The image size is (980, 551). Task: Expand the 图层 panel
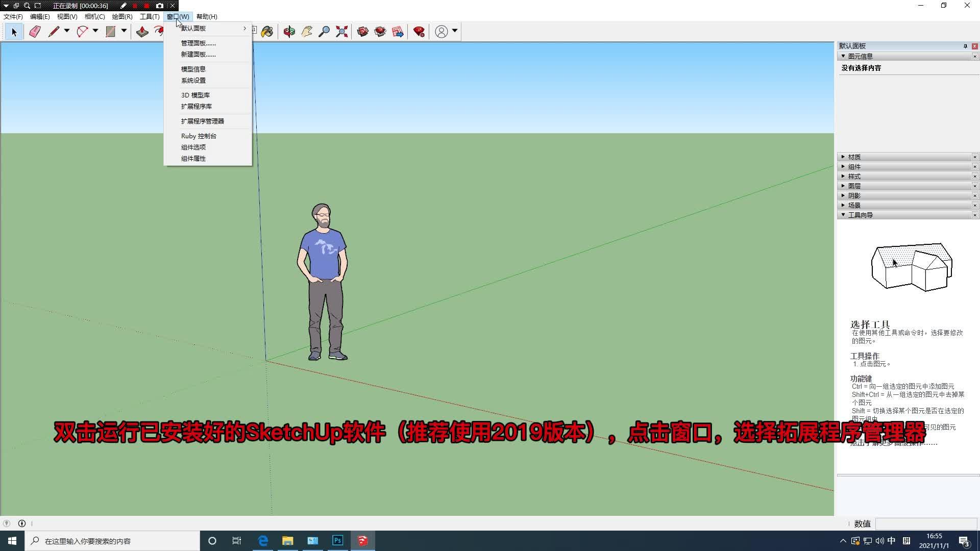843,186
